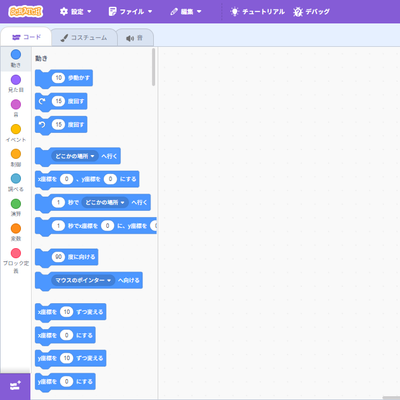Expand the ファイル dropdown arrow
The width and height of the screenshot is (400, 400).
(x=150, y=12)
